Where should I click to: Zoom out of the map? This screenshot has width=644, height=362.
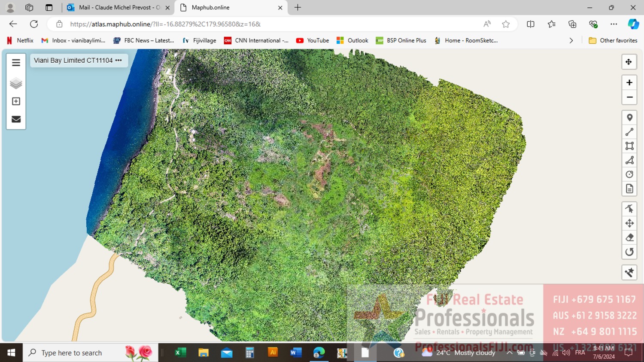[x=629, y=97]
